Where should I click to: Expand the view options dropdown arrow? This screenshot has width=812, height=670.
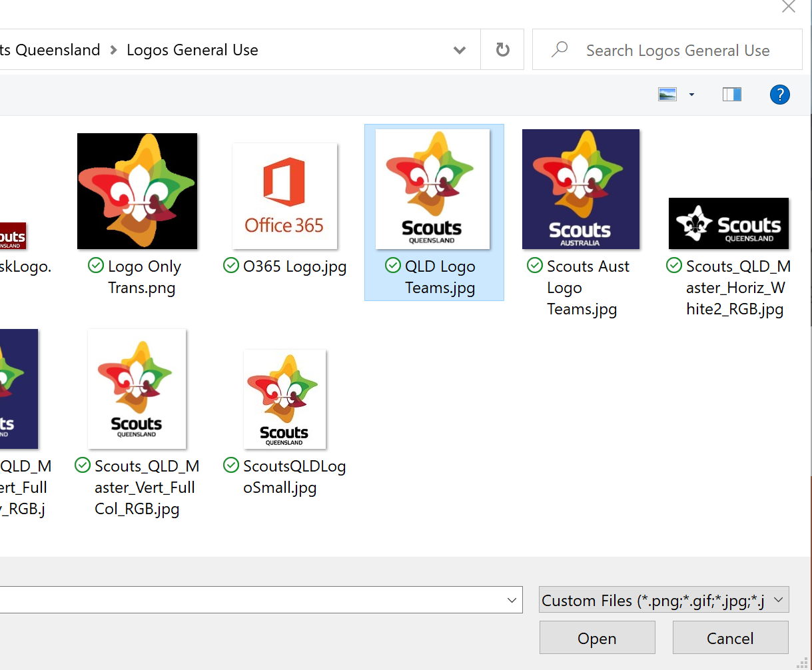pos(691,95)
